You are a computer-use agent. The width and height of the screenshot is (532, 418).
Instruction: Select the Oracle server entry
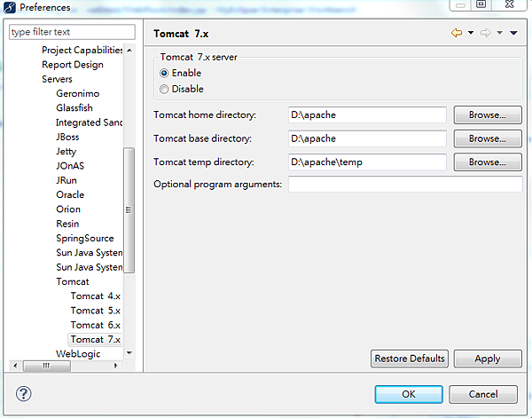(70, 195)
